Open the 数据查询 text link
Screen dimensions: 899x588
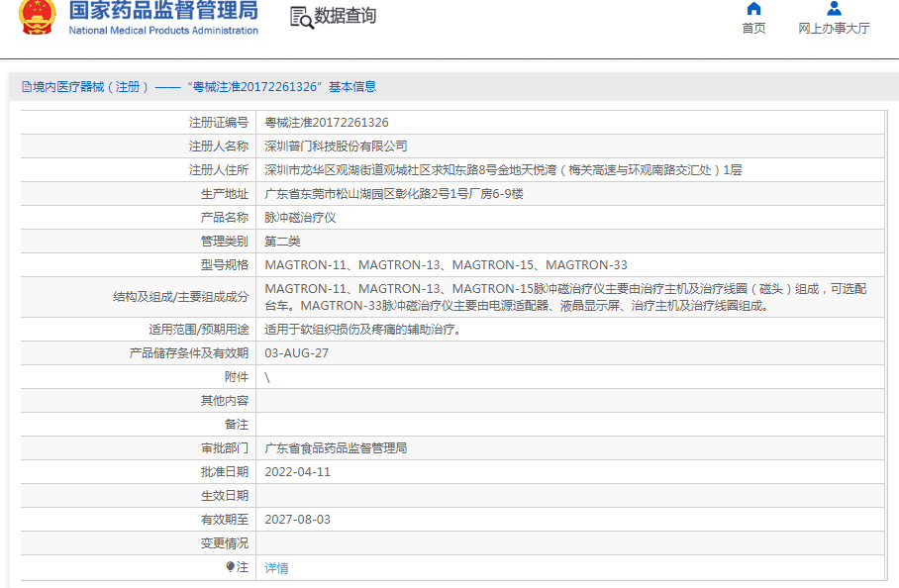tap(345, 17)
